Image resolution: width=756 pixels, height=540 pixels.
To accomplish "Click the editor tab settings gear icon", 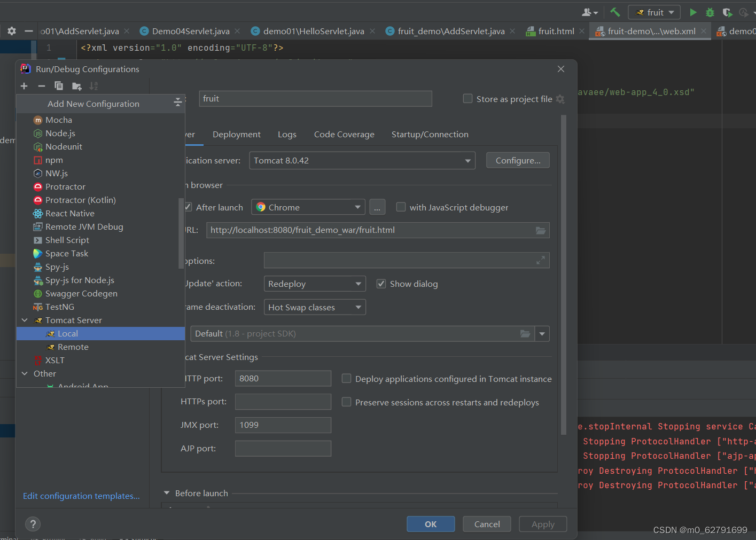I will (x=12, y=31).
